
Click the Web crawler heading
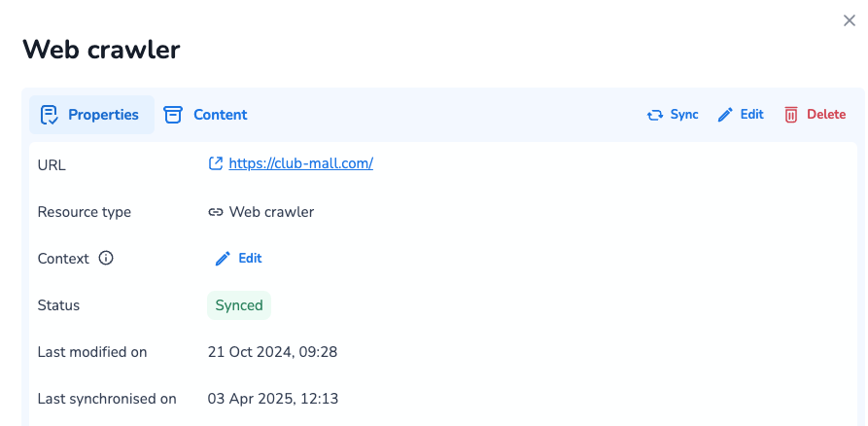(x=101, y=50)
